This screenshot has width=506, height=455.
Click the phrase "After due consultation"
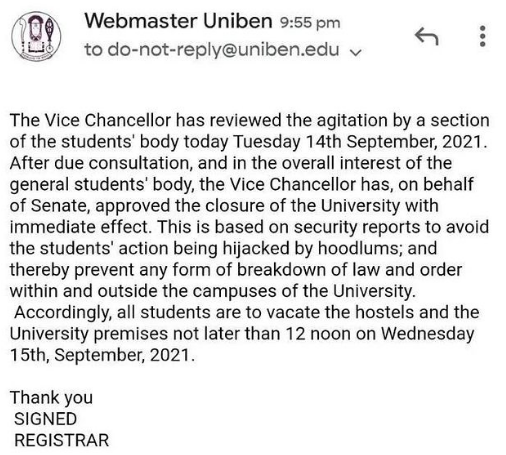point(101,163)
